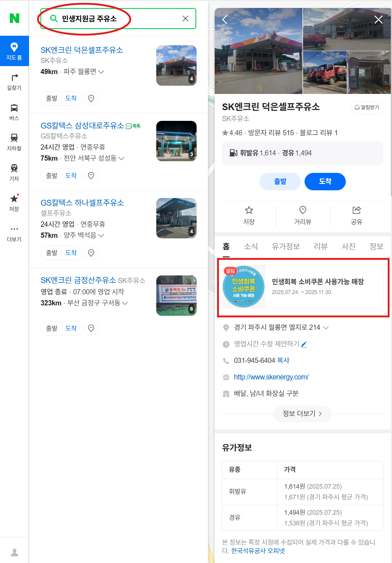Open 민생회복 소비쿠폰 사용가능 매장 notice
Viewport: 392px width, 563px height.
coord(303,286)
